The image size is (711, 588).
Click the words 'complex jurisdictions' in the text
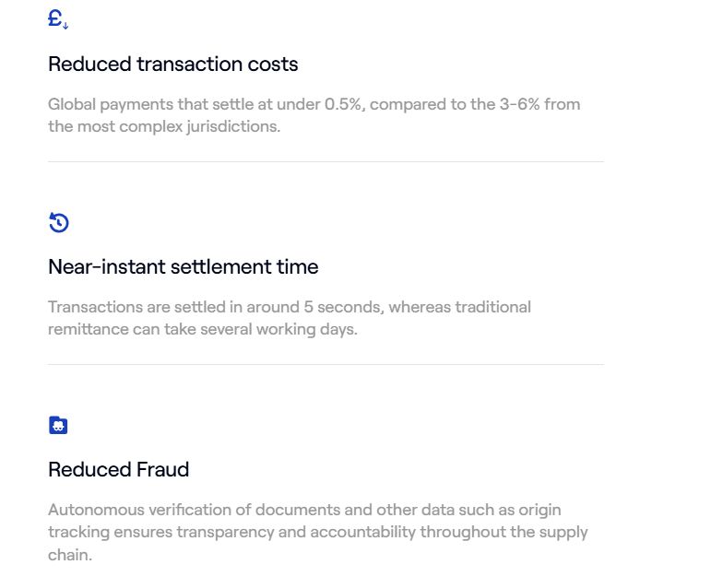(x=199, y=126)
